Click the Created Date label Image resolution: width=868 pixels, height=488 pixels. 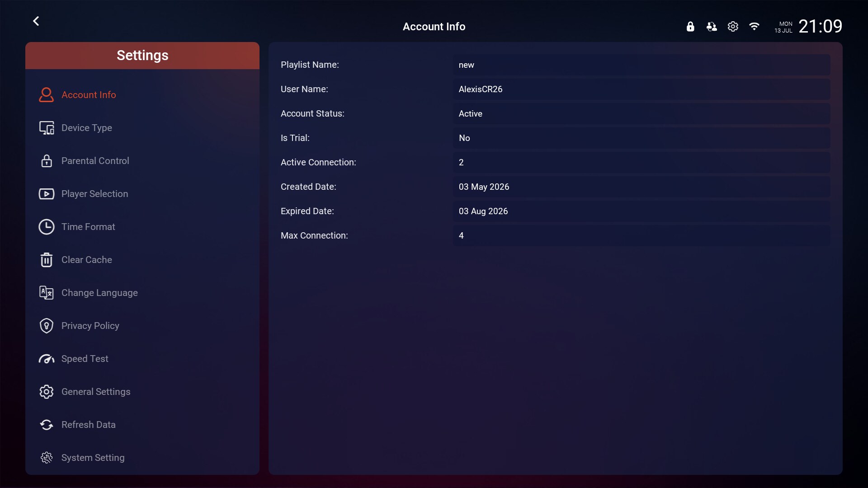308,187
